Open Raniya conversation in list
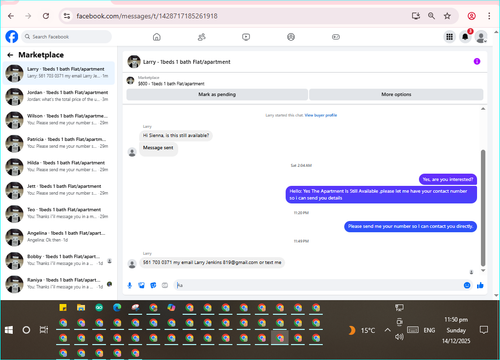 coord(59,284)
